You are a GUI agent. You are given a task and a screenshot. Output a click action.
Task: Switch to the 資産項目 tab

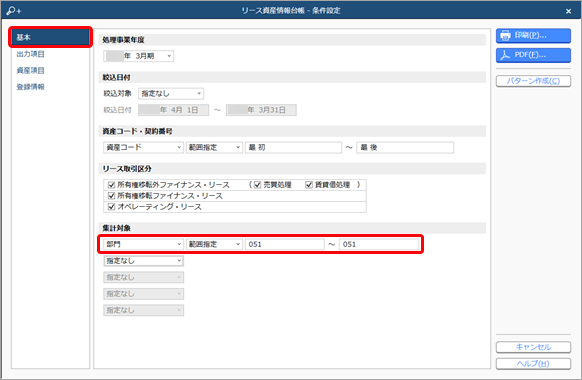pos(30,71)
